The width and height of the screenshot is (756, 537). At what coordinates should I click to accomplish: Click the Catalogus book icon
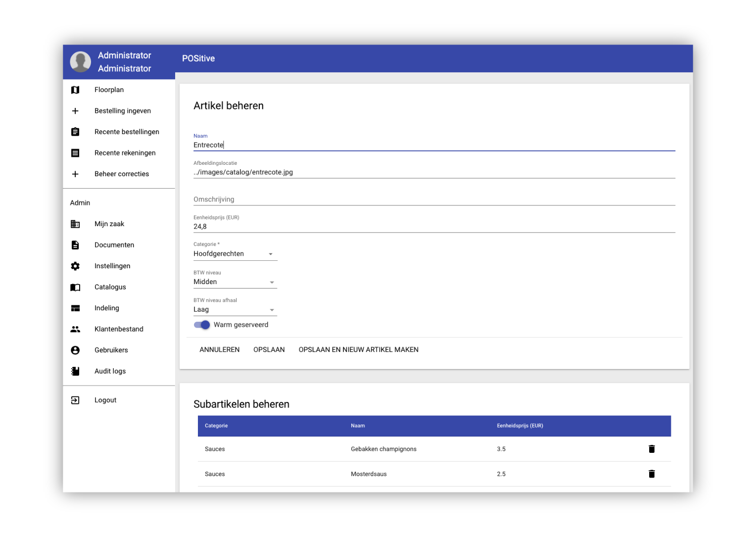click(x=75, y=288)
